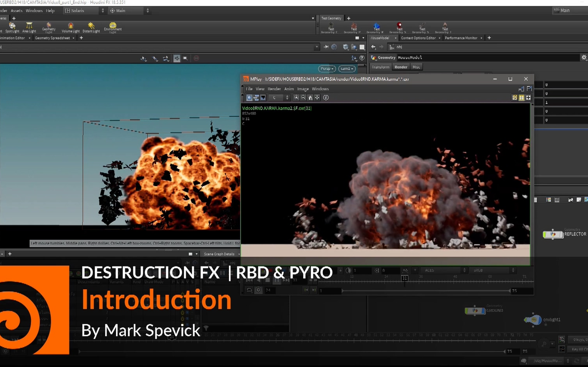Toggle MPlay yellow grid layout icon
Screen dimensions: 588x367
pos(521,98)
